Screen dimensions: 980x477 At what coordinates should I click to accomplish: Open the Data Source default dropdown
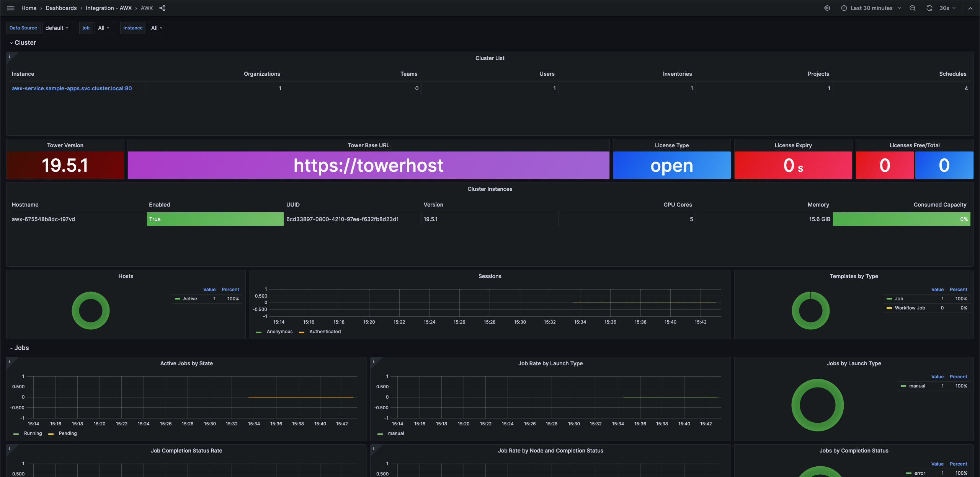click(57, 28)
